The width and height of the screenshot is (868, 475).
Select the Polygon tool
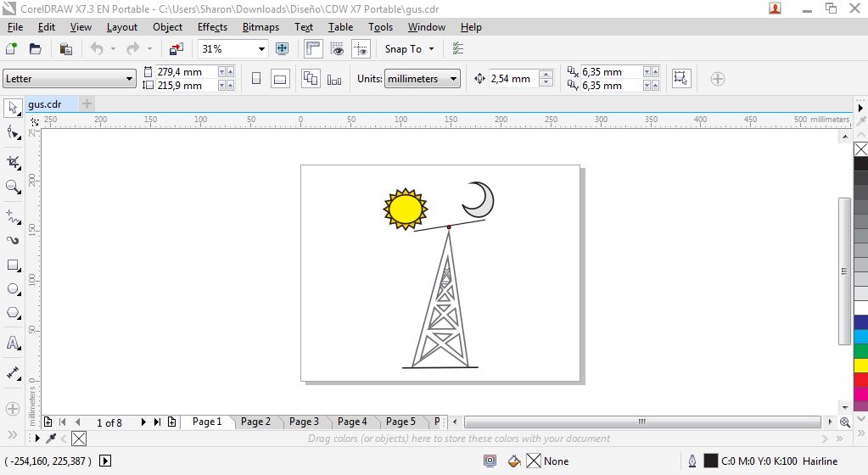pos(13,313)
